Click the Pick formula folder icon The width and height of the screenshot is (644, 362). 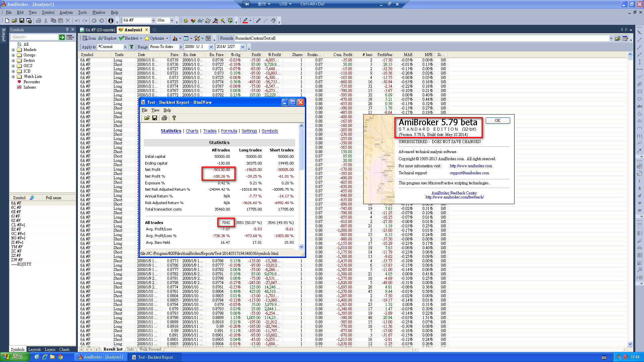[618, 38]
